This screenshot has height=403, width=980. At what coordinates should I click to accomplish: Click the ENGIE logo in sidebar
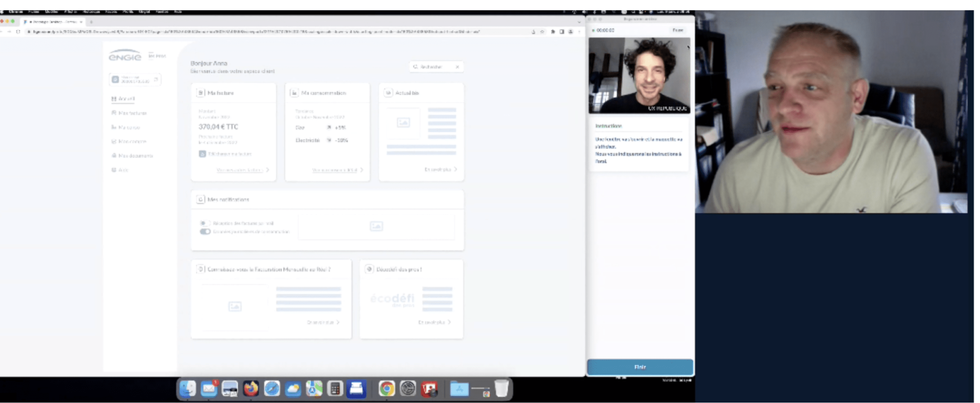click(x=125, y=56)
